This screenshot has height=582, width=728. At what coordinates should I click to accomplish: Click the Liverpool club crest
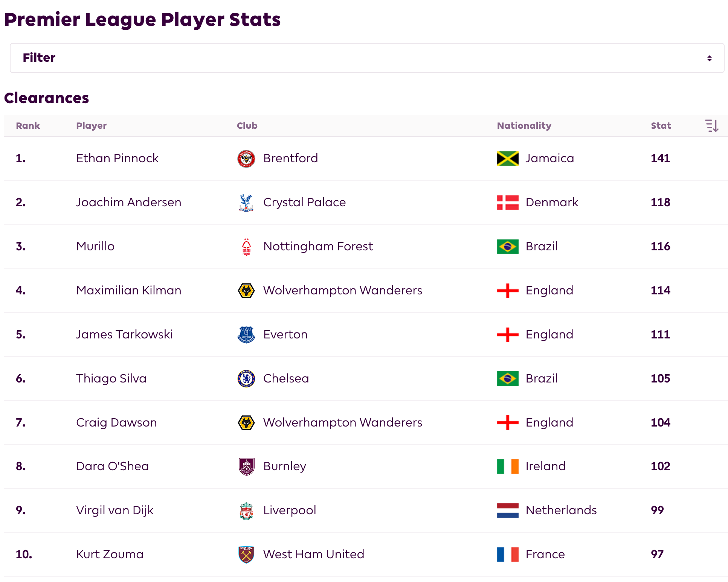click(x=246, y=510)
